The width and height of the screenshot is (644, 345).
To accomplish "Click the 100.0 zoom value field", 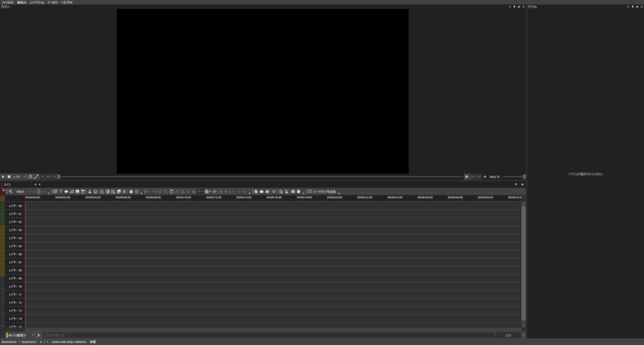I will click(x=19, y=191).
